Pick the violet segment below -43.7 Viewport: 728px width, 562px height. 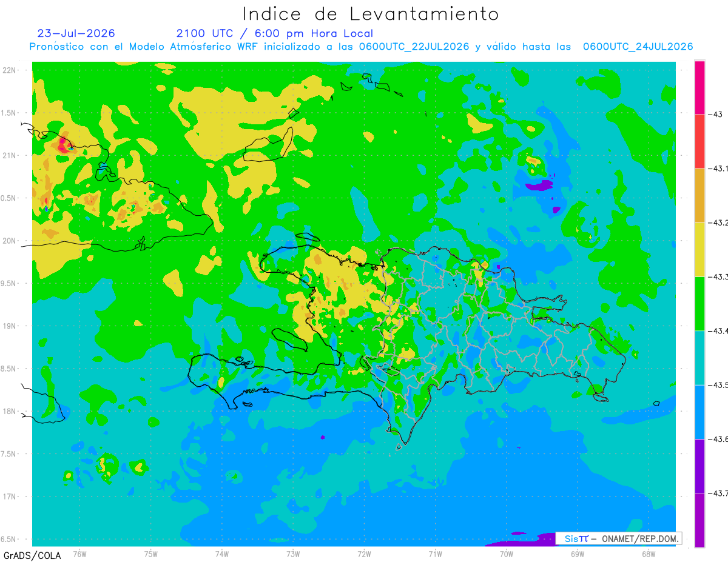(x=699, y=520)
